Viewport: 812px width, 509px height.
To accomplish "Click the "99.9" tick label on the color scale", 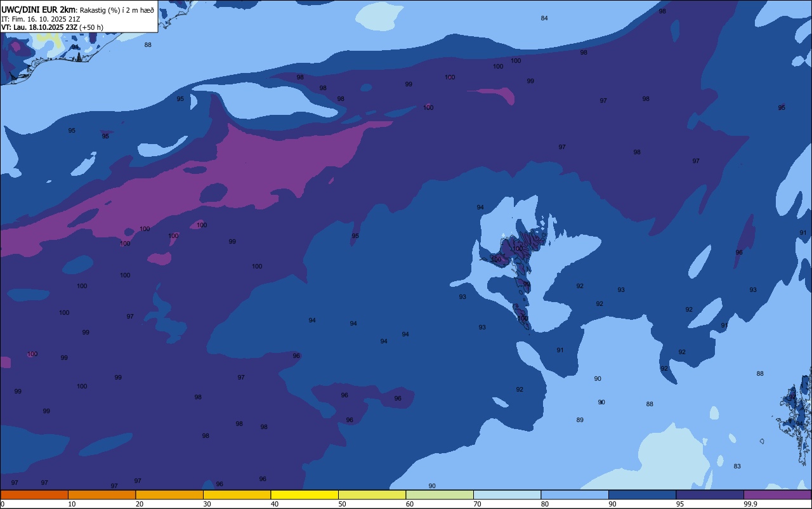I will (x=750, y=504).
